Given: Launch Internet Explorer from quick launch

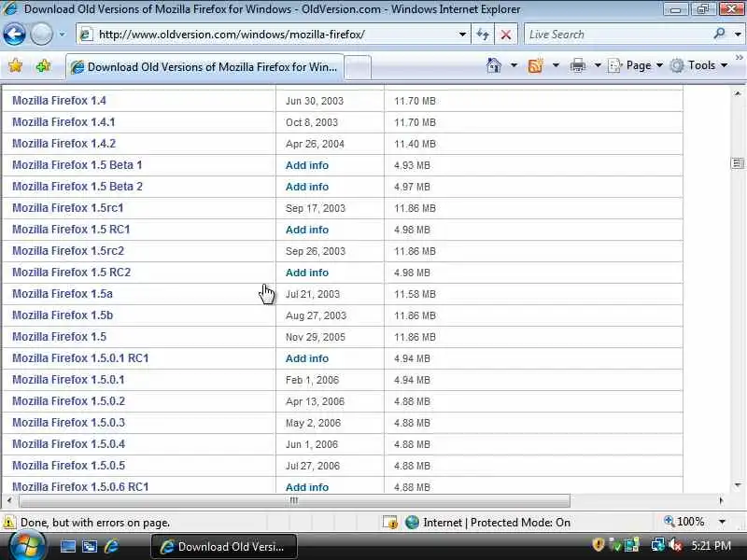Looking at the screenshot, I should (x=111, y=546).
